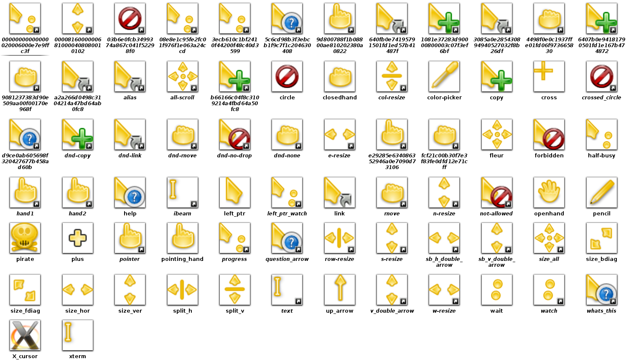The image size is (626, 364).
Task: Click the question_arrow cursor icon
Action: click(287, 238)
